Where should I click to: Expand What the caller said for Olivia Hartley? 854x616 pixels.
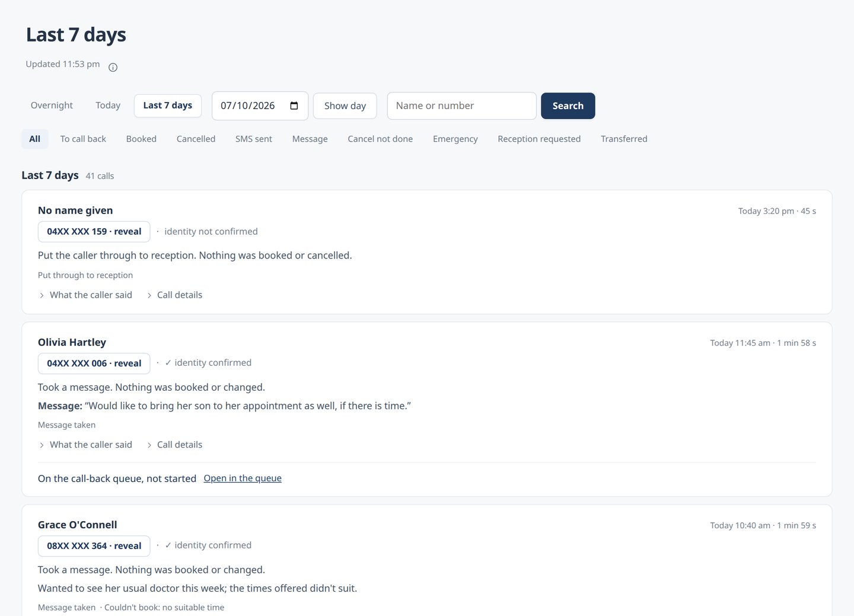pos(85,445)
